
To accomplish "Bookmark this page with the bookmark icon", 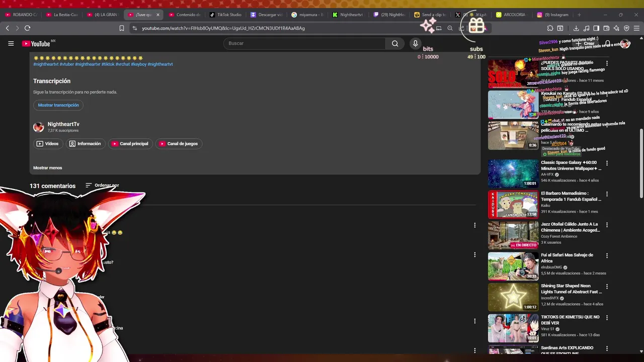I will (121, 28).
